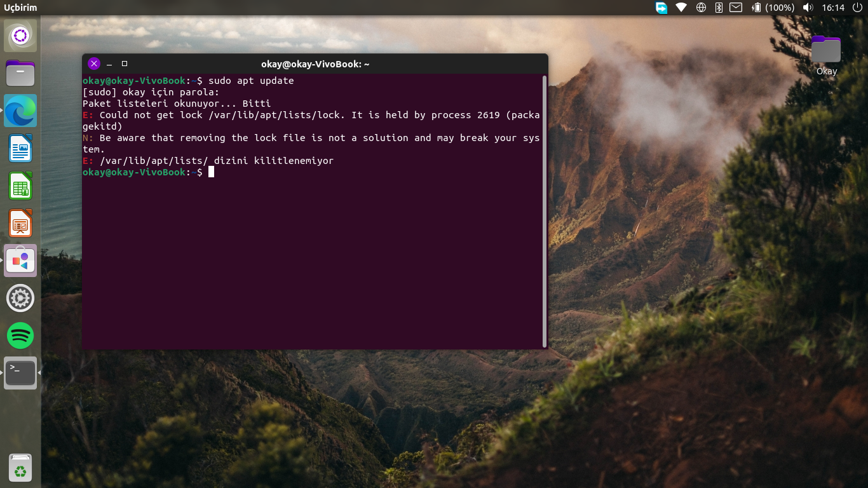Click the globe icon in the top panel

coord(701,8)
